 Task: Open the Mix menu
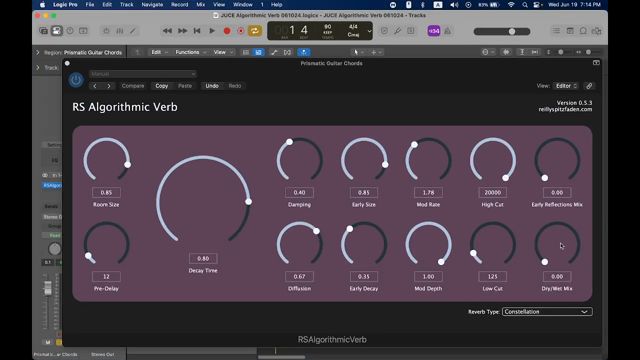tap(200, 5)
